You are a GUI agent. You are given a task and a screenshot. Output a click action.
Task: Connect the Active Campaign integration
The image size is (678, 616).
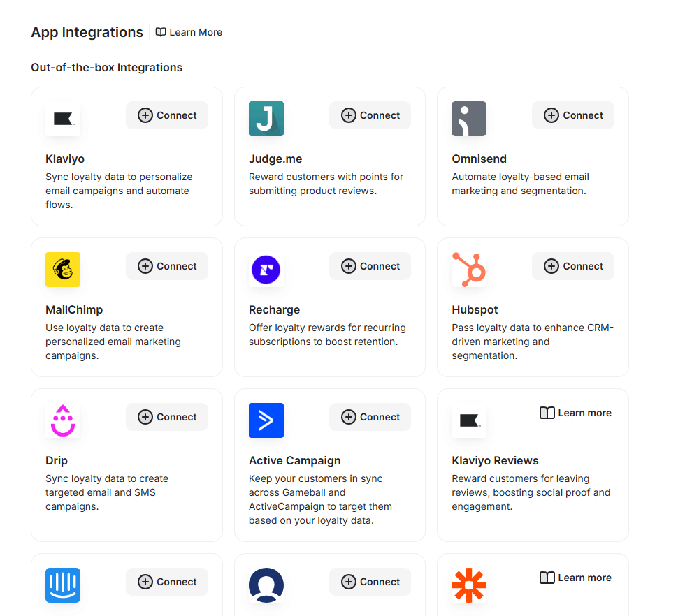(x=370, y=417)
